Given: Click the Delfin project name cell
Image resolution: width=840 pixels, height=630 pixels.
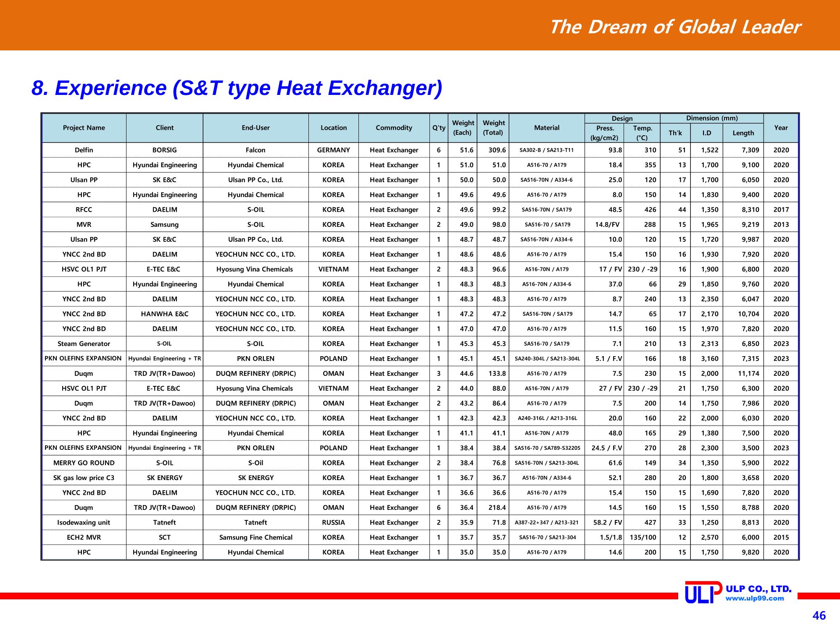Looking at the screenshot, I should click(x=84, y=150).
